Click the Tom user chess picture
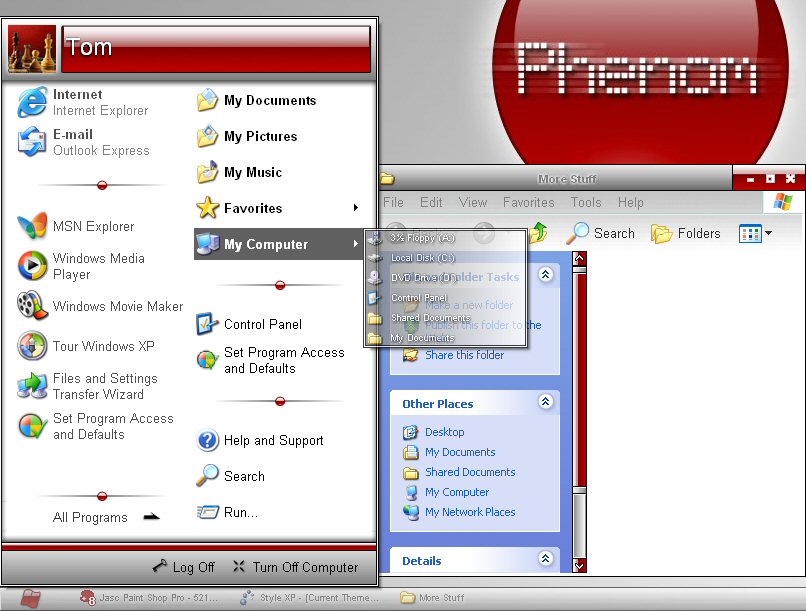 pyautogui.click(x=32, y=49)
